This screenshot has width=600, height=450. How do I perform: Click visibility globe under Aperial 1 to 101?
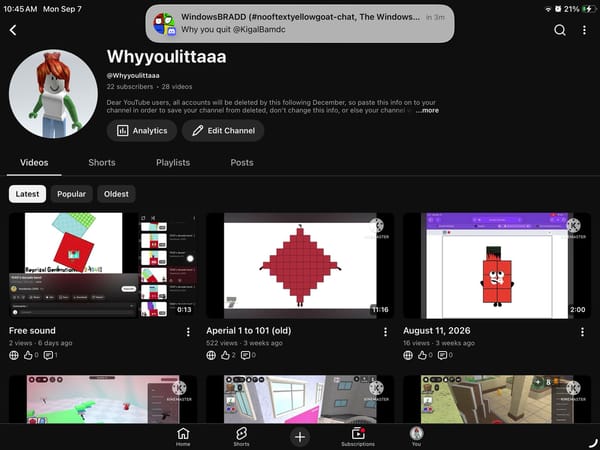(x=211, y=355)
